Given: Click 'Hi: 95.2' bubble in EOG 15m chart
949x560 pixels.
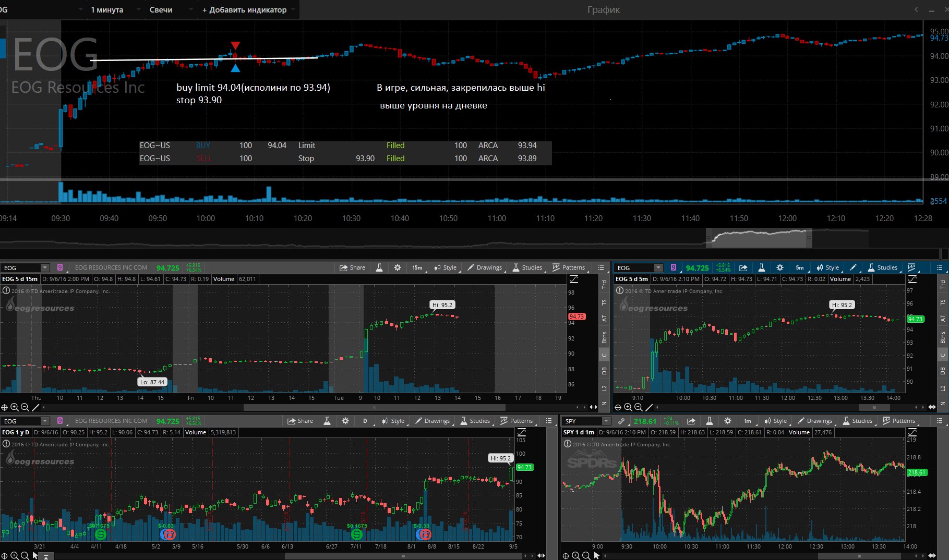Looking at the screenshot, I should coord(442,305).
